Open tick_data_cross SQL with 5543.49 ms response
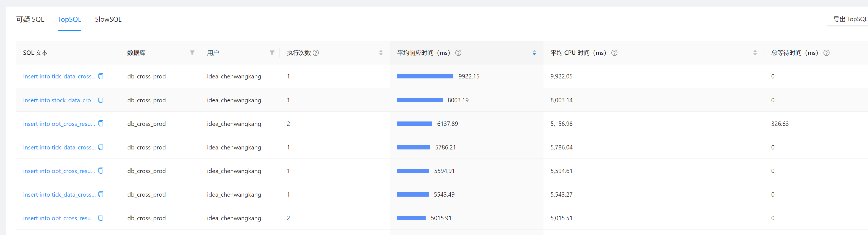868x235 pixels. 59,194
